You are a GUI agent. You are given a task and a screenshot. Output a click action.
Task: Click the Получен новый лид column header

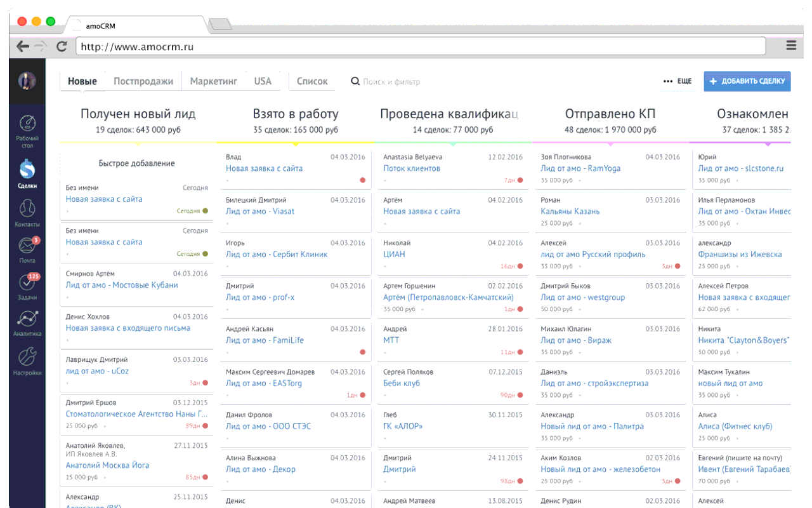[138, 114]
